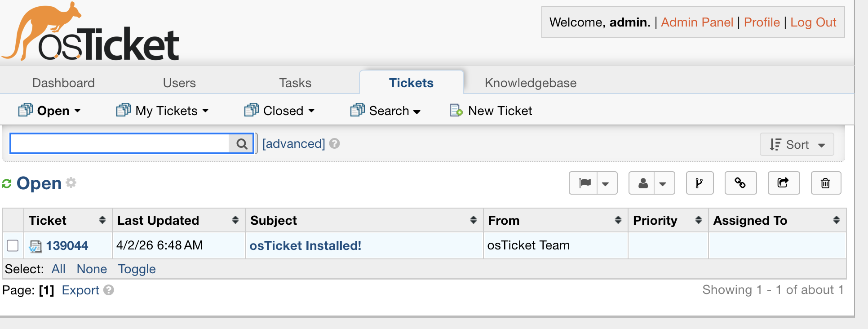Focus the ticket search input field
This screenshot has width=868, height=329.
[120, 144]
